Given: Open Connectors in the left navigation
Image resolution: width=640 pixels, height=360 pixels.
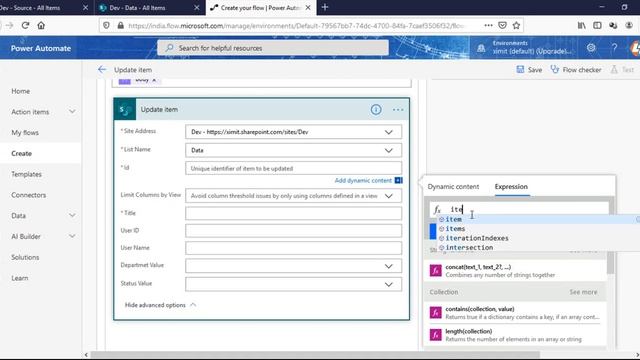Looking at the screenshot, I should point(29,195).
